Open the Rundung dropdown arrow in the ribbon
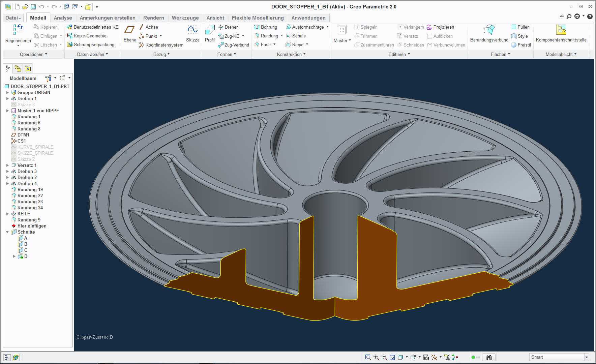 [x=282, y=36]
